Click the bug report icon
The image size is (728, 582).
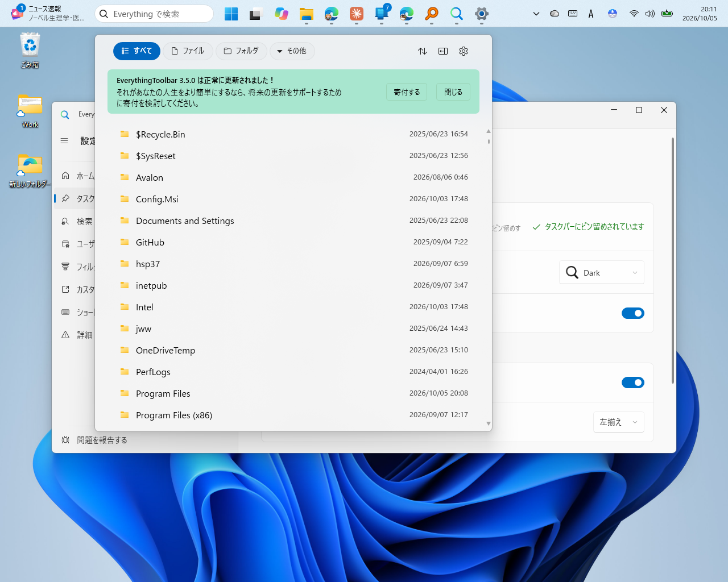click(x=65, y=440)
